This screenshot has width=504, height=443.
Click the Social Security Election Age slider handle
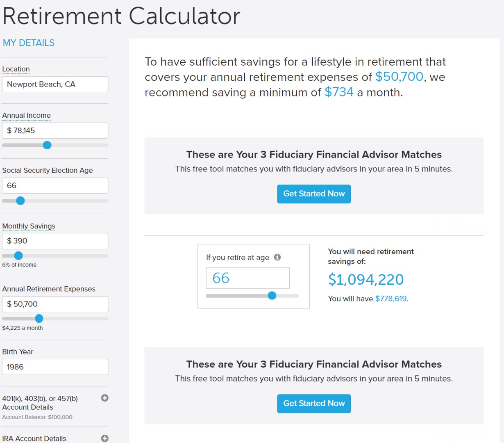click(20, 201)
